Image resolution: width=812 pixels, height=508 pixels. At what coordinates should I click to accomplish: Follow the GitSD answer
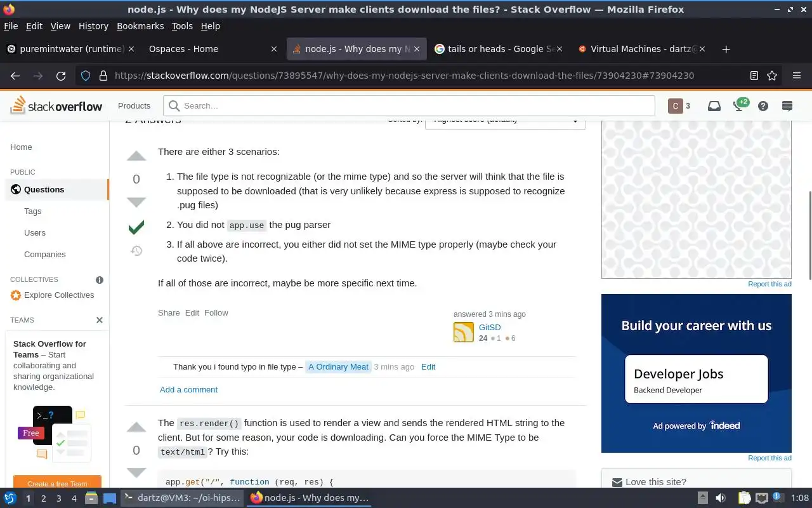pyautogui.click(x=216, y=312)
